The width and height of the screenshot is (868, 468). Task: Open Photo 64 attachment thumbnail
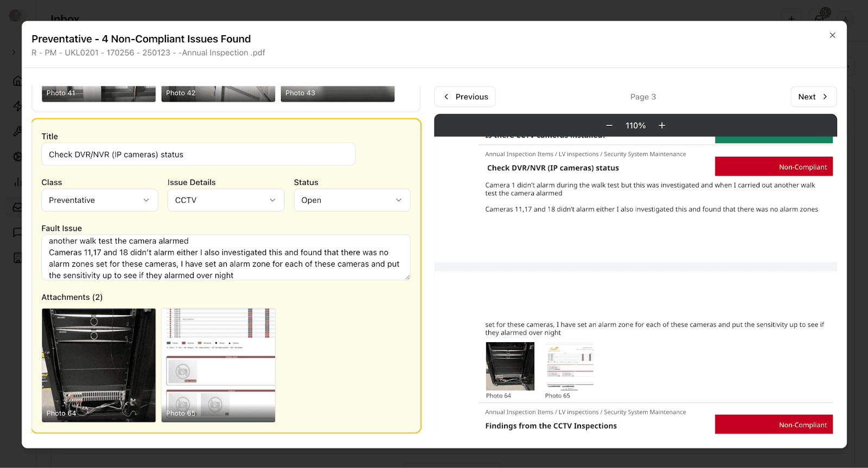99,365
